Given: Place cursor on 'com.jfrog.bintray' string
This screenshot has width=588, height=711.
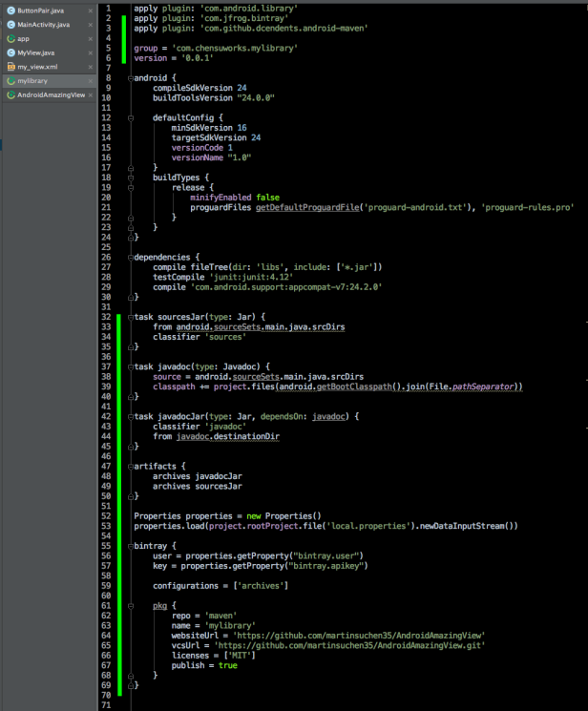Looking at the screenshot, I should [244, 18].
